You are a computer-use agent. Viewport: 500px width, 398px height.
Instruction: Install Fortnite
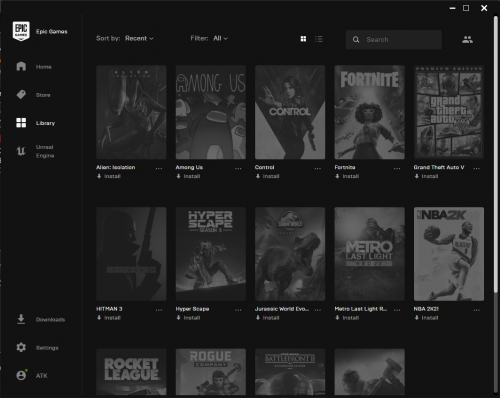[347, 176]
